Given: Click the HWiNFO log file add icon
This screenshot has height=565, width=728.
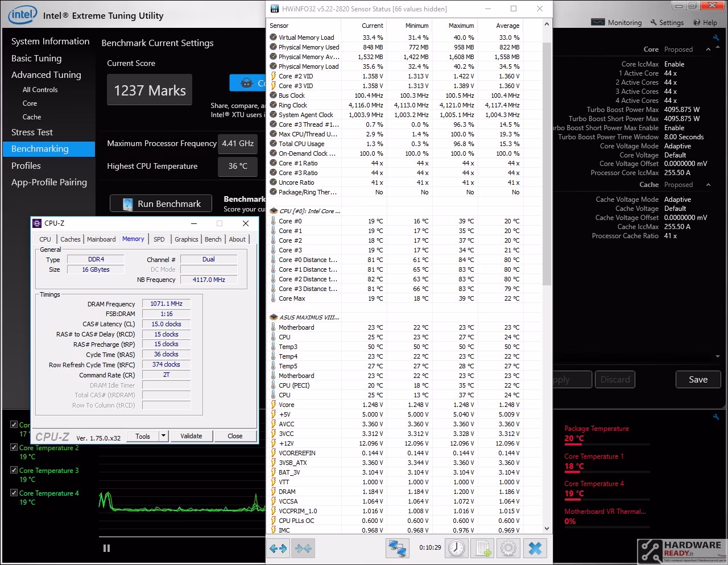Looking at the screenshot, I should point(483,549).
